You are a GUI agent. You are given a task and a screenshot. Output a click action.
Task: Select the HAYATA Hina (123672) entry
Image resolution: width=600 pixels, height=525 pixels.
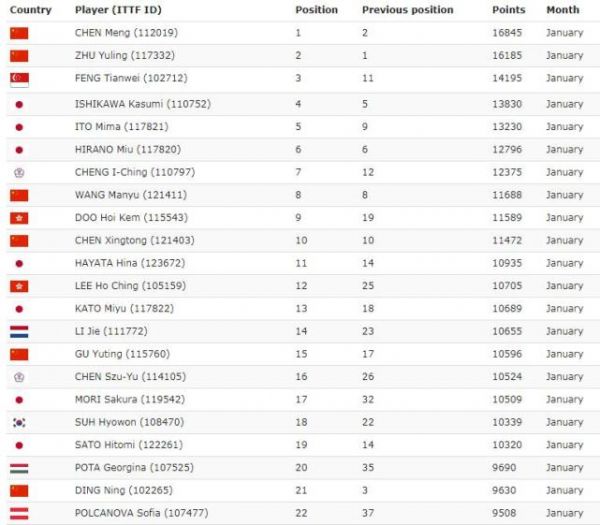(130, 263)
